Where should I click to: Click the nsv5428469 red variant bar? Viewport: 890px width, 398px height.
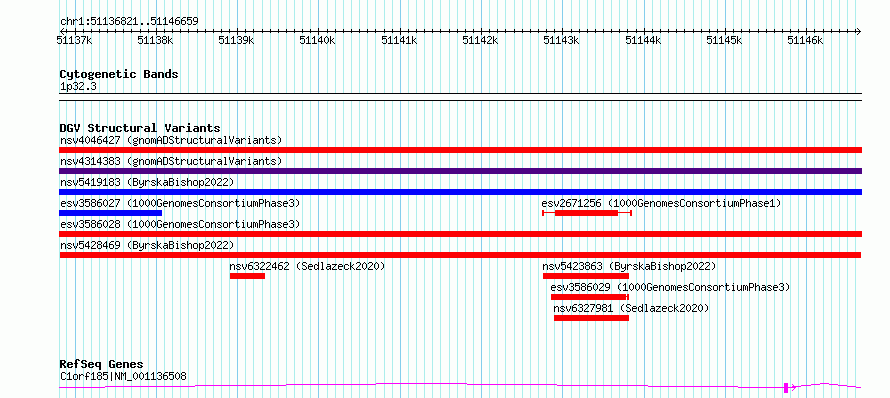coord(460,255)
